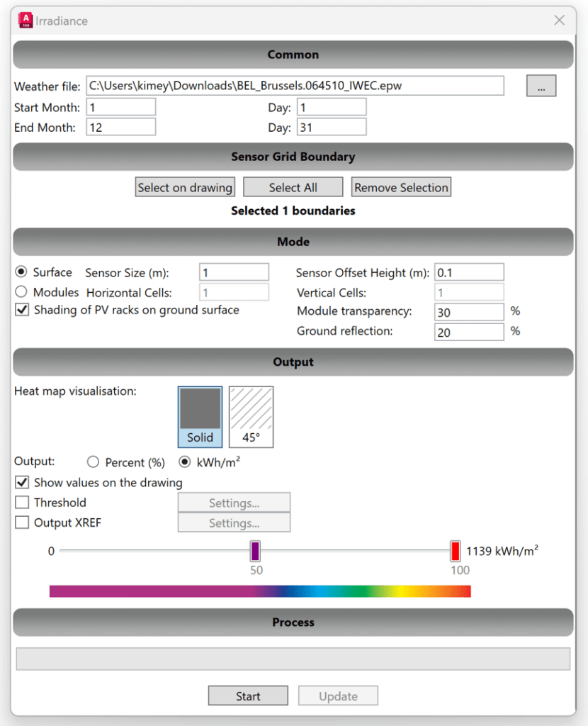The width and height of the screenshot is (588, 726).
Task: Click the End Month input field
Action: (120, 127)
